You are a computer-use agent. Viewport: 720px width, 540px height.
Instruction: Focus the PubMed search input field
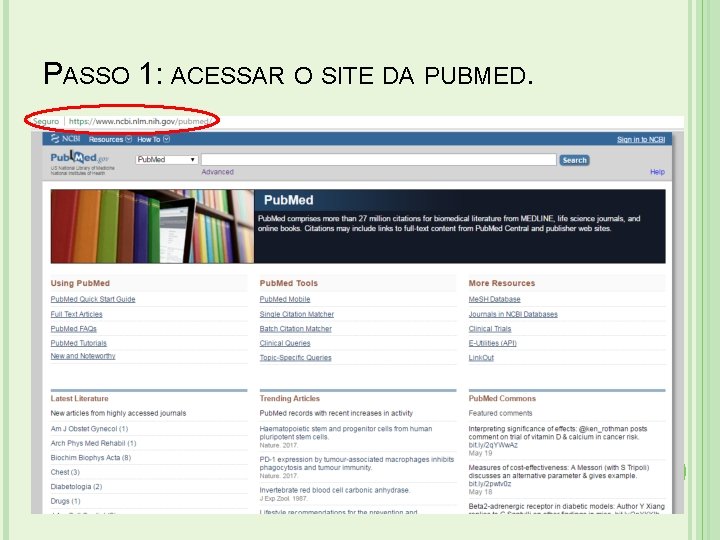[x=379, y=159]
